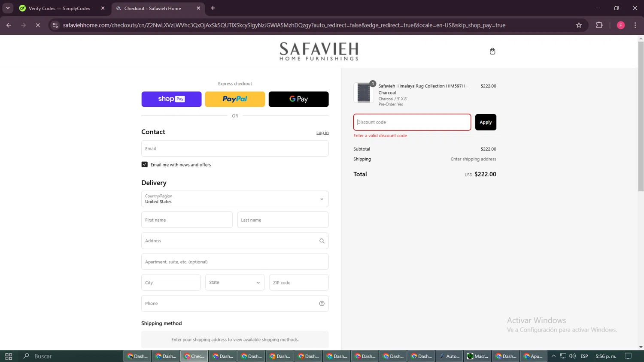Screen dimensions: 644x362
Task: Close the Checkout - Safavieh Home tab
Action: tap(198, 8)
